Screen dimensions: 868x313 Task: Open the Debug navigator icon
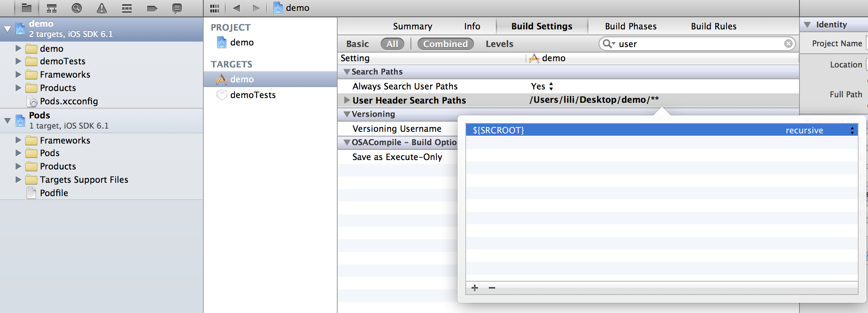127,8
